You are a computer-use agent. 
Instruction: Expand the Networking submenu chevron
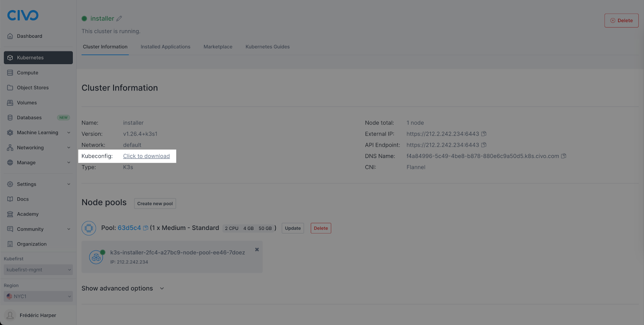(x=69, y=148)
